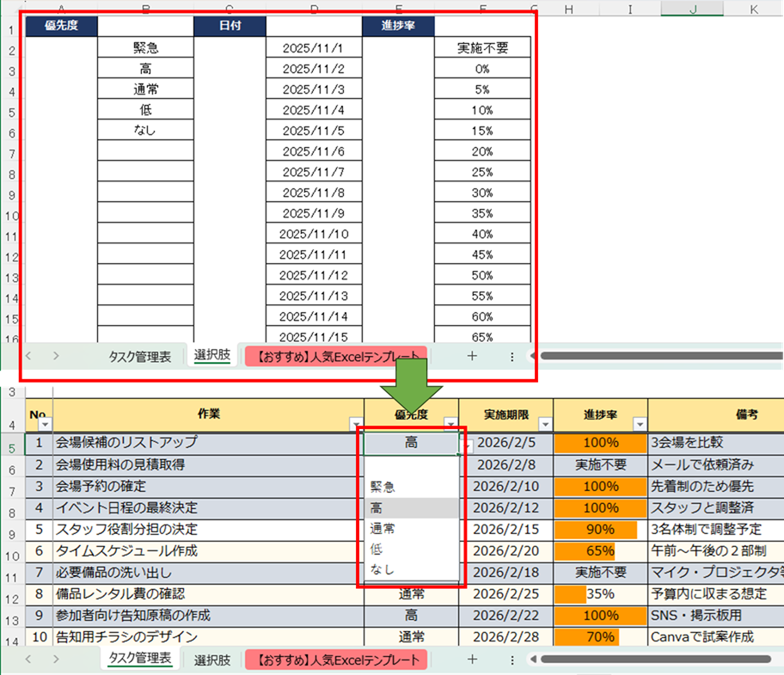Choose 緊急 from the priority dropdown list
784x675 pixels.
383,487
